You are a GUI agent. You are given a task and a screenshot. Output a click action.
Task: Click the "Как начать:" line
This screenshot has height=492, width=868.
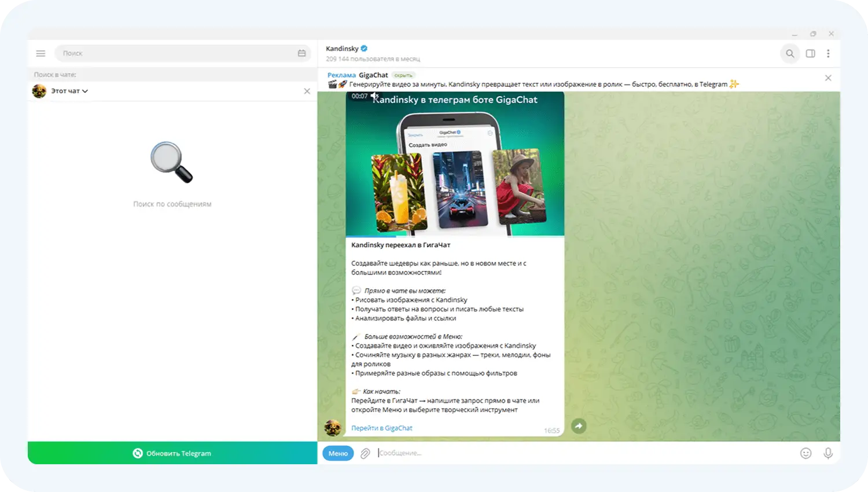tap(381, 391)
